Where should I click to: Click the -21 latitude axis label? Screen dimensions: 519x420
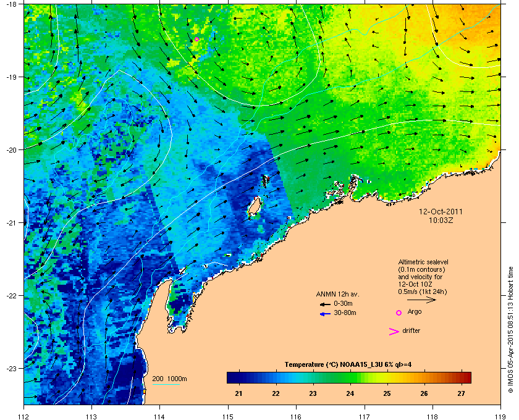[x=11, y=223]
